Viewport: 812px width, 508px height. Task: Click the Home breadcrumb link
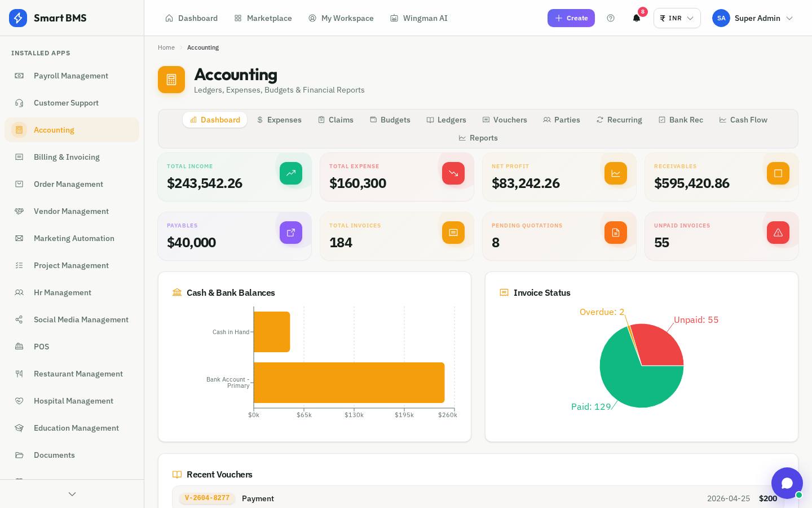tap(166, 47)
